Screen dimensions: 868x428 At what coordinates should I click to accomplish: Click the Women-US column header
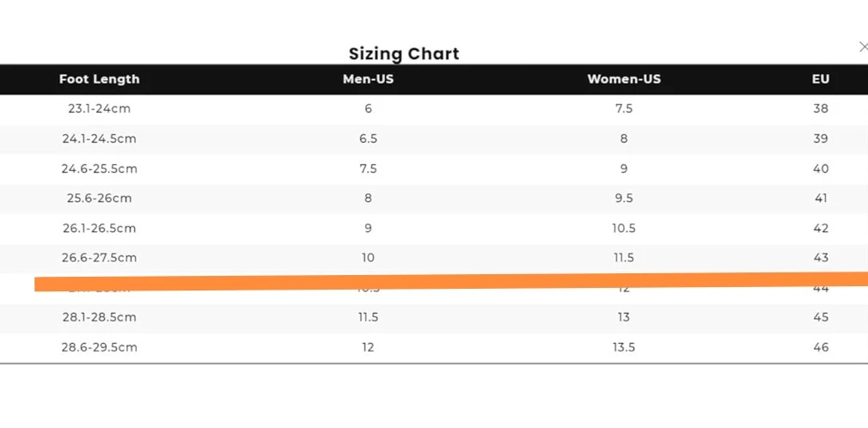point(624,79)
